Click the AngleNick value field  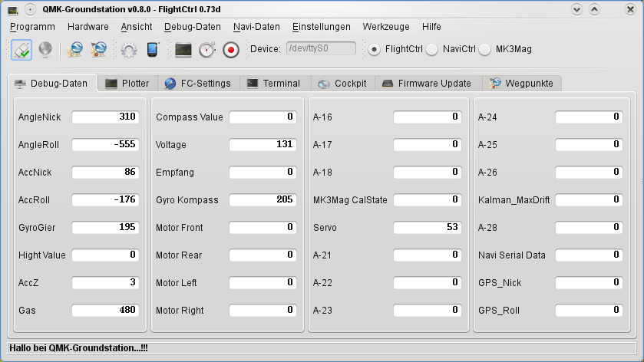(x=105, y=117)
